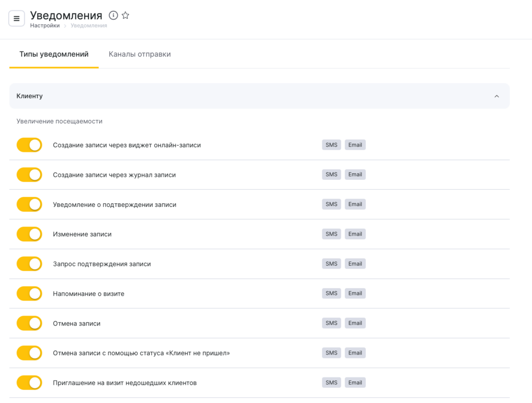532x403 pixels.
Task: Switch to the Каналы отправки tab
Action: 139,54
